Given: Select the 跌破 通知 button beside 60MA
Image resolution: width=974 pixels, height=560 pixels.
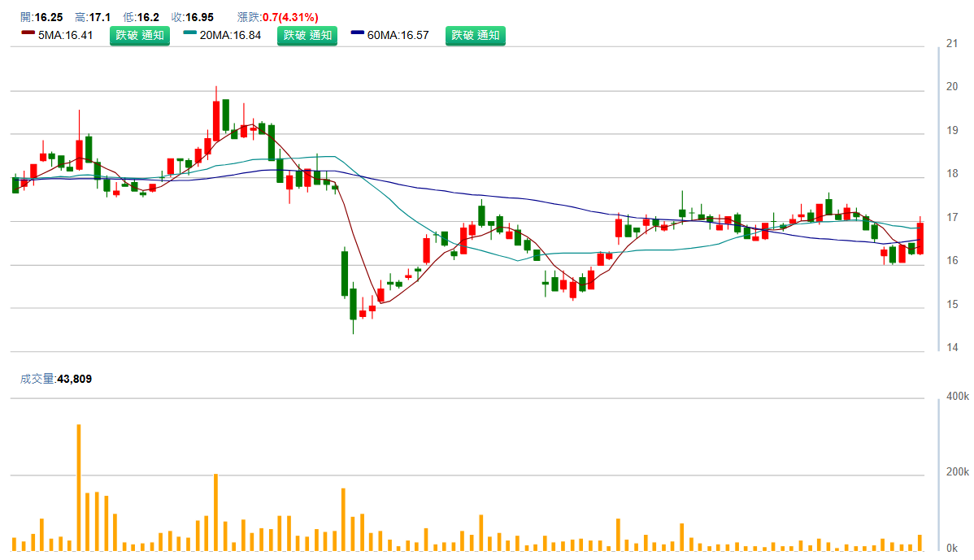Looking at the screenshot, I should [475, 35].
